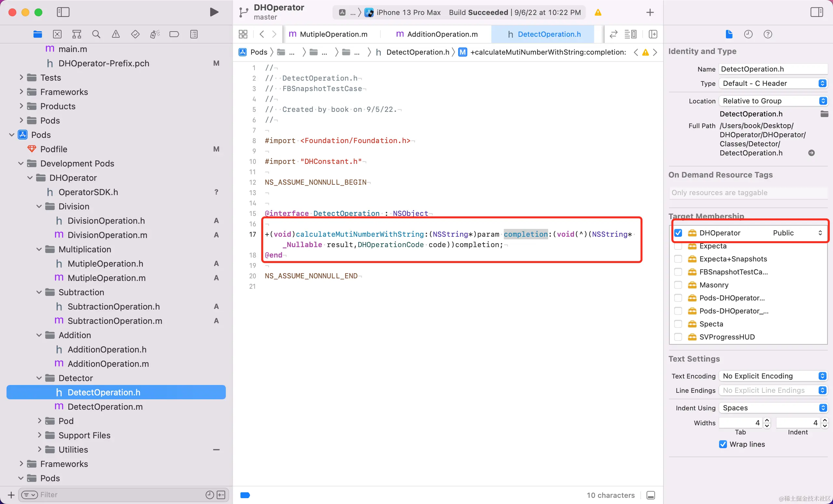Screen dimensions: 833x504
Task: Enable Masonry target membership checkbox
Action: (678, 285)
